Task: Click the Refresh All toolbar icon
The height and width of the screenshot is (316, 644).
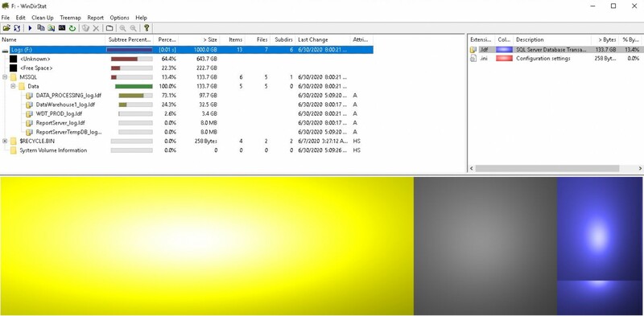Action: [x=17, y=28]
